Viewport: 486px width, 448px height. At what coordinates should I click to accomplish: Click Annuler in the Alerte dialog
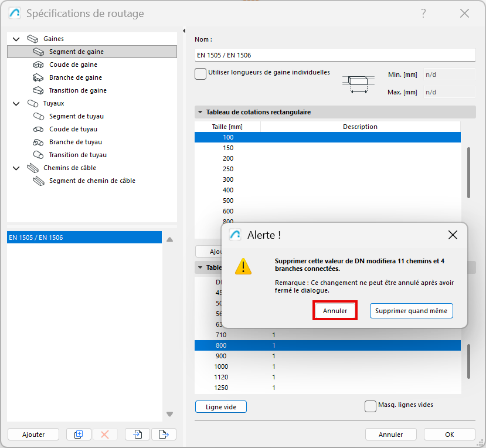(335, 311)
